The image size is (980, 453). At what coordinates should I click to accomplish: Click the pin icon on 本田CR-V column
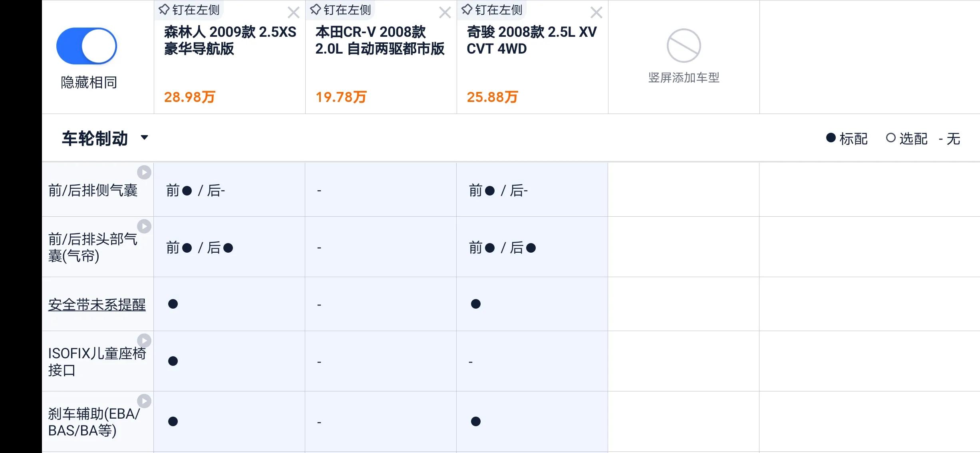click(x=315, y=9)
